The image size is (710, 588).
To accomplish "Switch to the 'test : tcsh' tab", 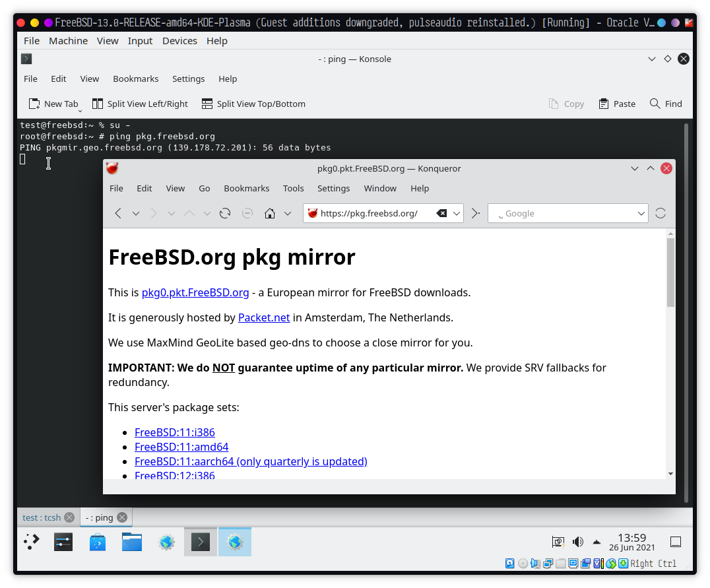I will click(42, 517).
